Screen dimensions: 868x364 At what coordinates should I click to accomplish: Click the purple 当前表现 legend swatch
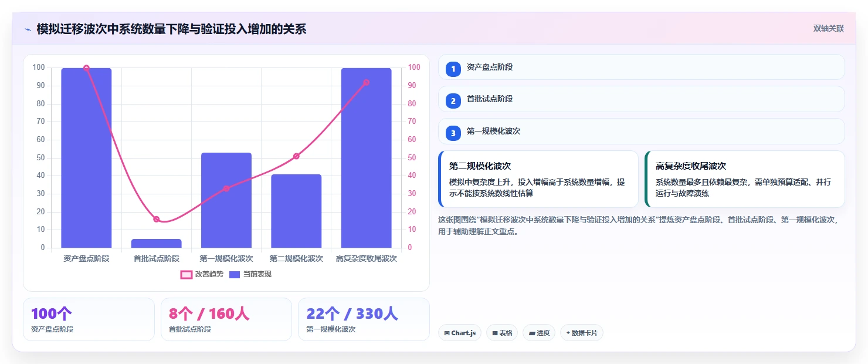pos(235,274)
